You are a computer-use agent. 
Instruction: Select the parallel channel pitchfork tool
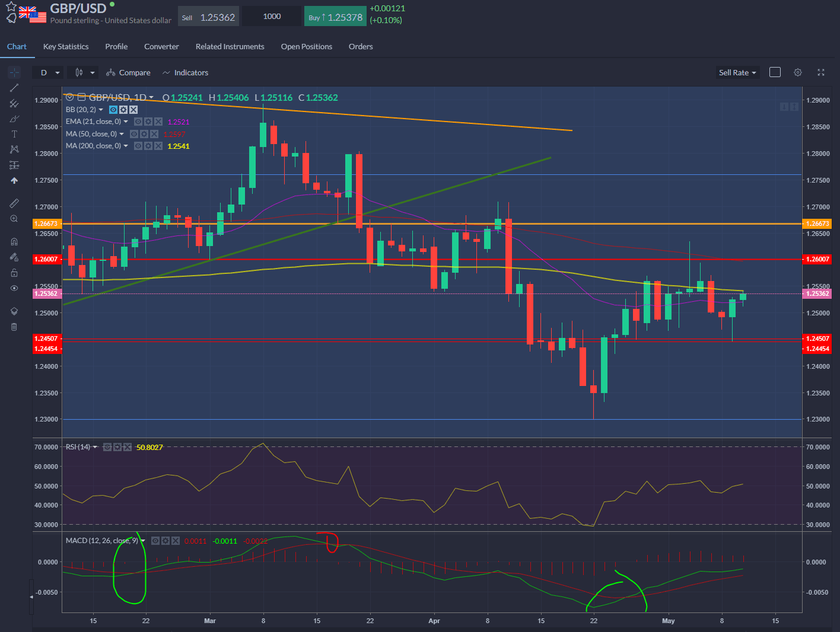pos(14,103)
